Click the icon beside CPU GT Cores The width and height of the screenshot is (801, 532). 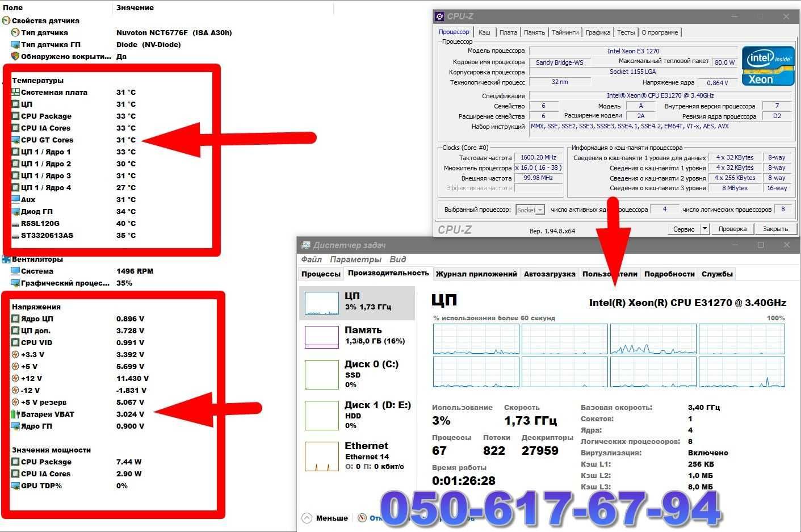15,140
